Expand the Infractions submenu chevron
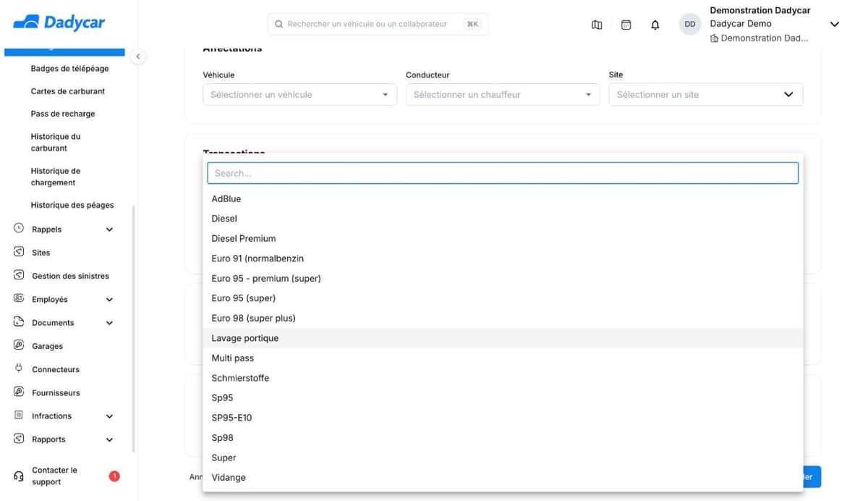The image size is (868, 501). [109, 416]
